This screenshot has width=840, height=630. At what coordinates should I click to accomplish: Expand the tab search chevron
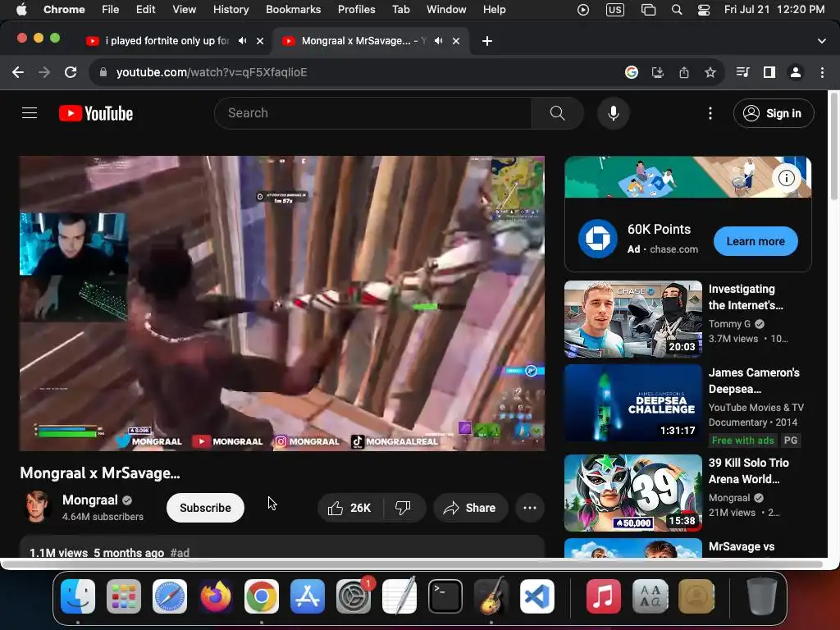[822, 41]
